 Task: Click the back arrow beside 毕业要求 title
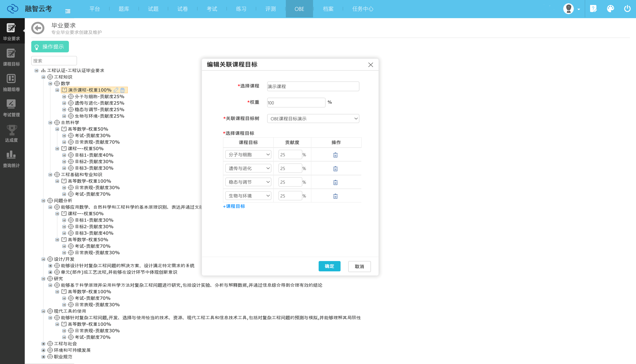click(x=38, y=28)
